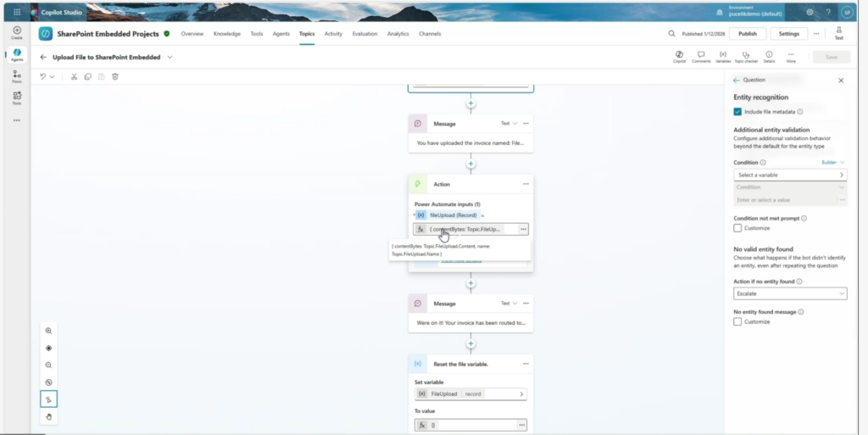Open the Action node options ellipsis
Screen dimensions: 868x435
click(x=526, y=184)
